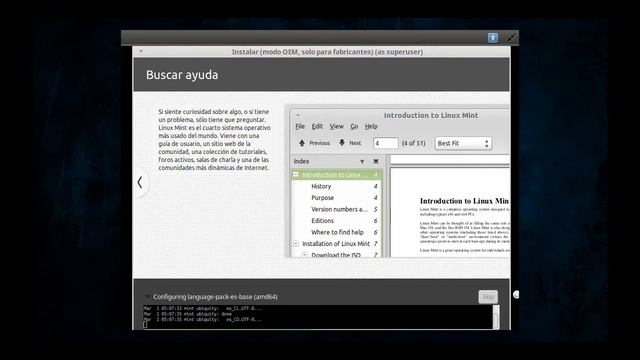Click the terminal log scrollbar
This screenshot has width=640, height=360.
pyautogui.click(x=496, y=317)
